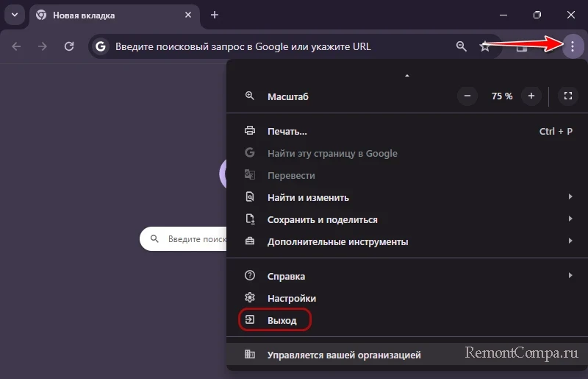
Task: Select "Печать..." from the menu
Action: click(287, 131)
